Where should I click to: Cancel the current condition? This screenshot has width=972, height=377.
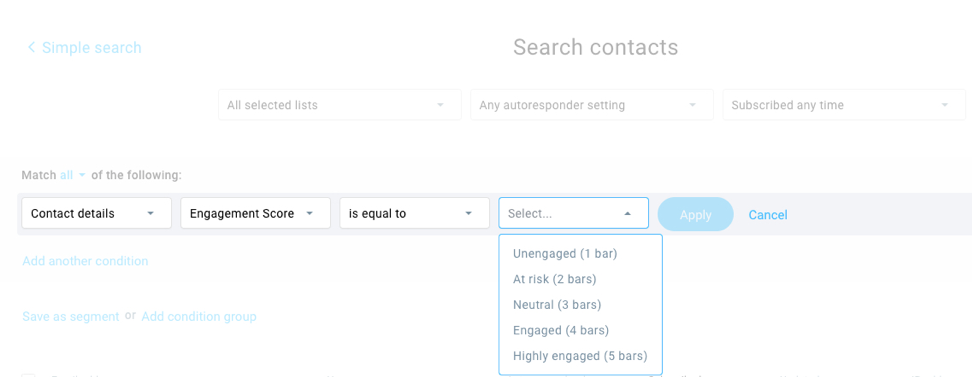click(x=768, y=215)
